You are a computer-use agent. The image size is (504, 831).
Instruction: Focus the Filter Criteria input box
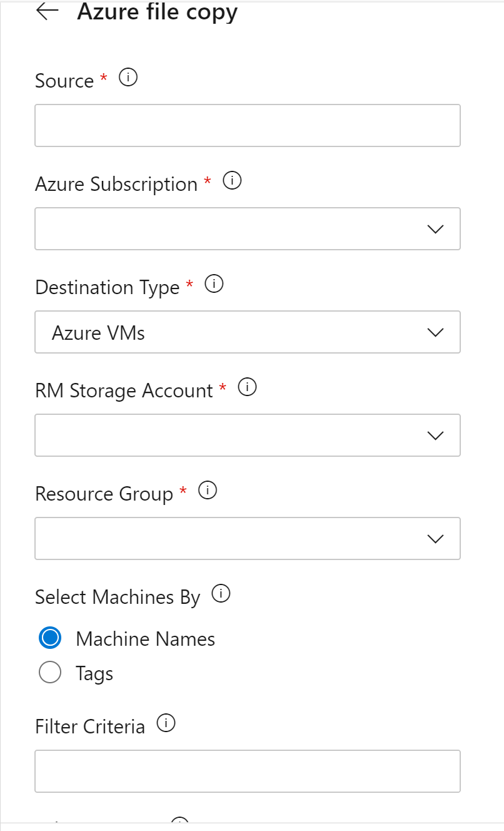pyautogui.click(x=247, y=772)
